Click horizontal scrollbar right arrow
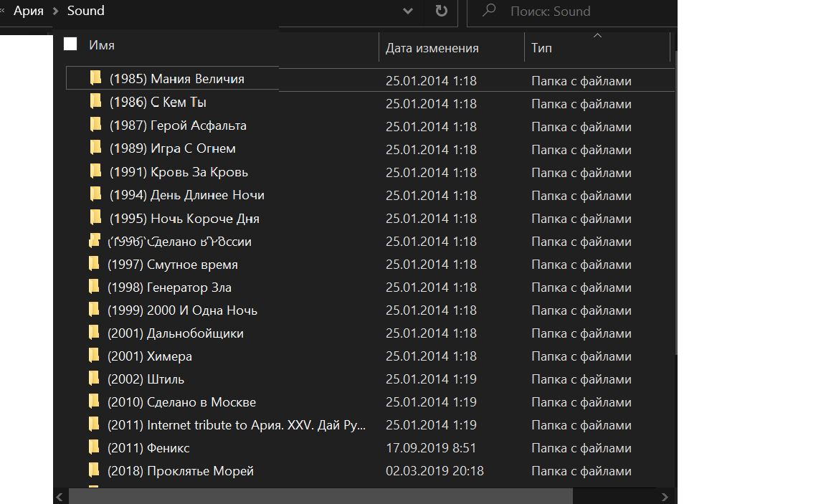Viewport: 826px width, 504px height. [664, 497]
